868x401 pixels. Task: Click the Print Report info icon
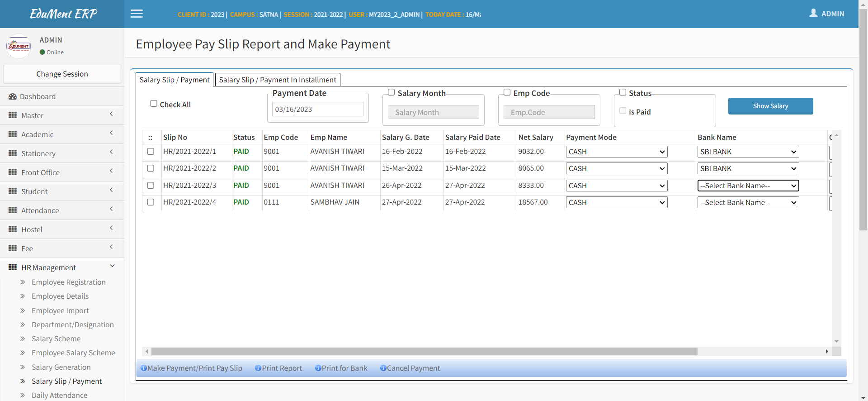tap(258, 368)
